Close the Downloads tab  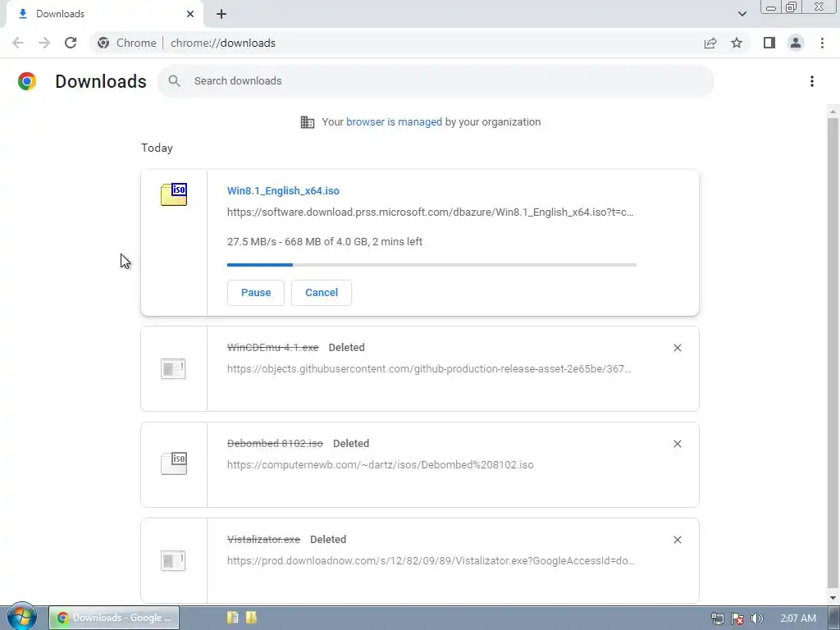(x=190, y=14)
